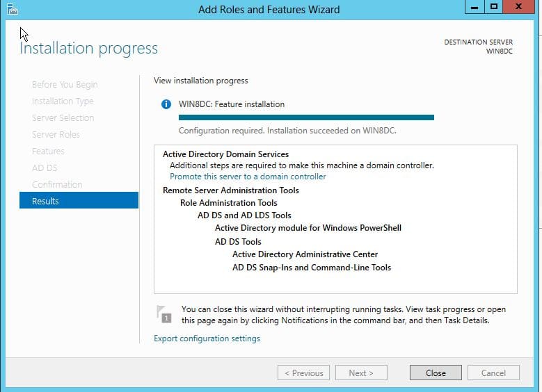This screenshot has height=392, width=542.
Task: Select Role Administration Tools entry
Action: 228,203
